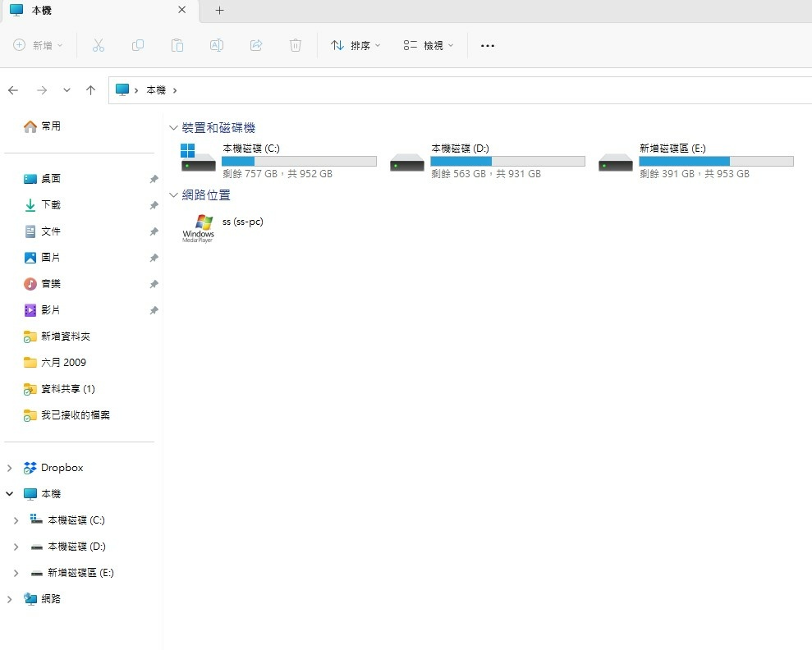Open the See more three-dots menu

pyautogui.click(x=488, y=45)
